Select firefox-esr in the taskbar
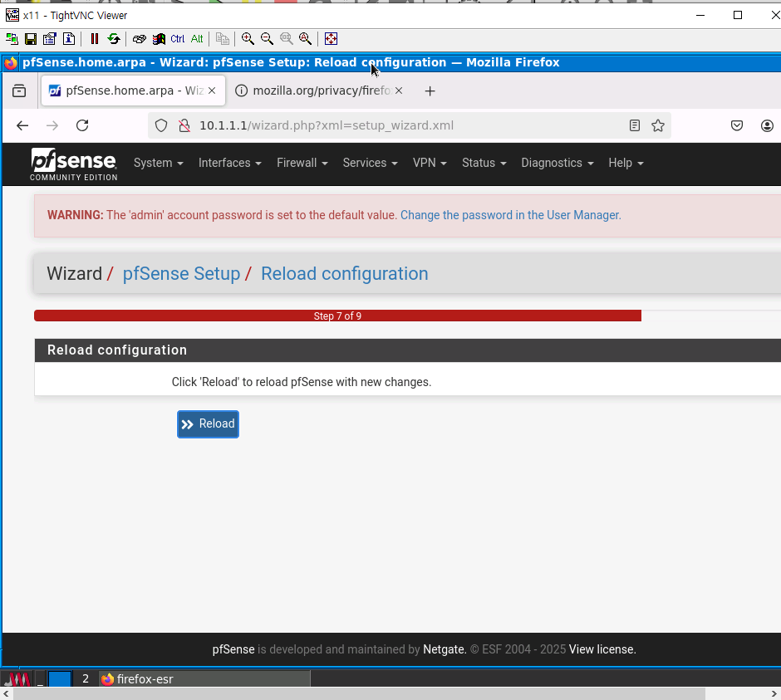 (204, 679)
